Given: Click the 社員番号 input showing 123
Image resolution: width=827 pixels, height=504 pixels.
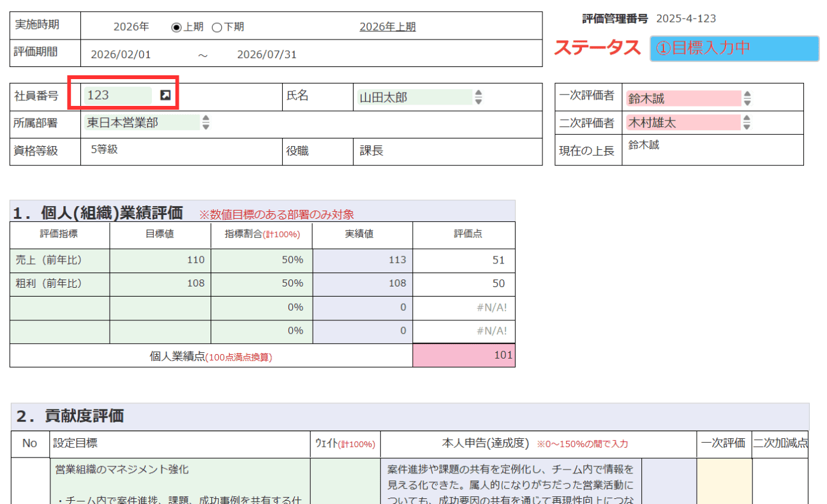Looking at the screenshot, I should (x=117, y=95).
